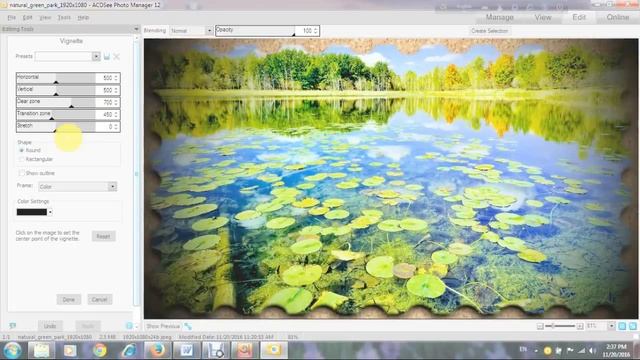Expand the zoom percentage dropdown

(x=611, y=326)
